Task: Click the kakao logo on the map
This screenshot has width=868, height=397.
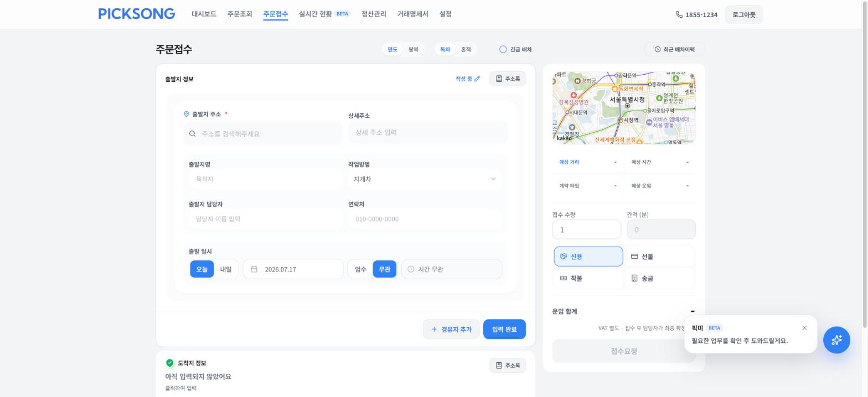Action: coord(564,138)
